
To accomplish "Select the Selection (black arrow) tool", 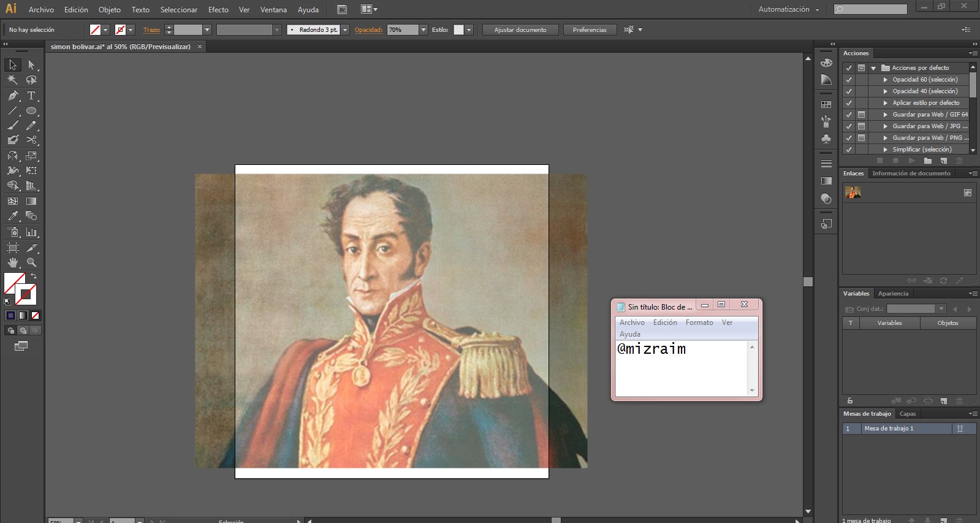I will point(13,65).
